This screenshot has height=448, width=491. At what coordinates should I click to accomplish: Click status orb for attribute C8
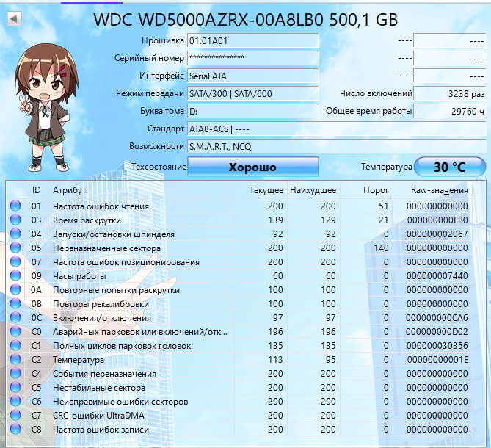click(x=15, y=429)
